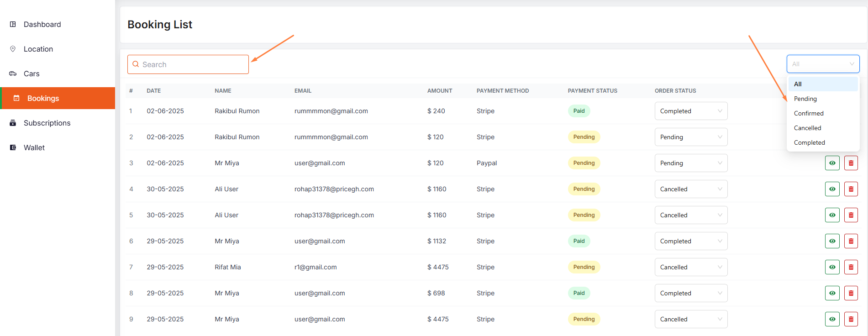Choose Cancelled option in filter list
The height and width of the screenshot is (336, 868).
point(807,128)
